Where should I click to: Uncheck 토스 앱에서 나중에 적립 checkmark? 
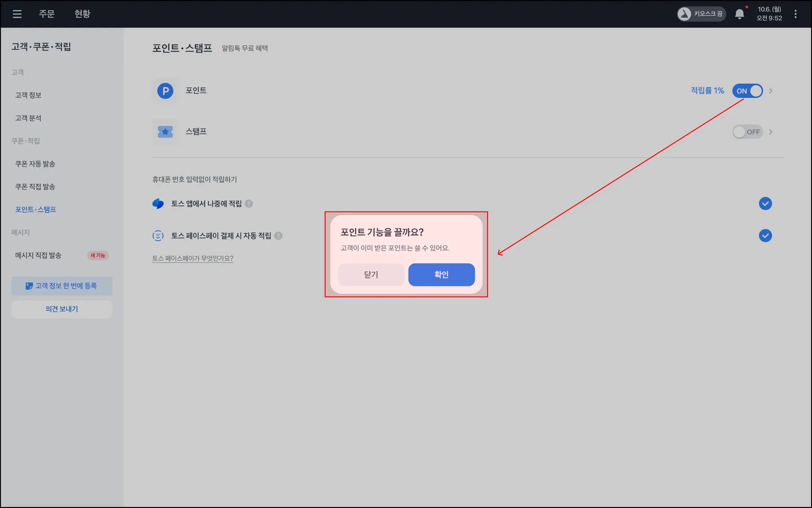[x=765, y=204]
